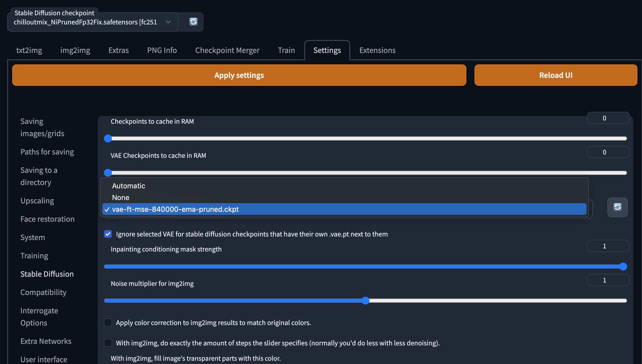
Task: Click the Inpainting conditioning mask strength value field
Action: click(608, 246)
